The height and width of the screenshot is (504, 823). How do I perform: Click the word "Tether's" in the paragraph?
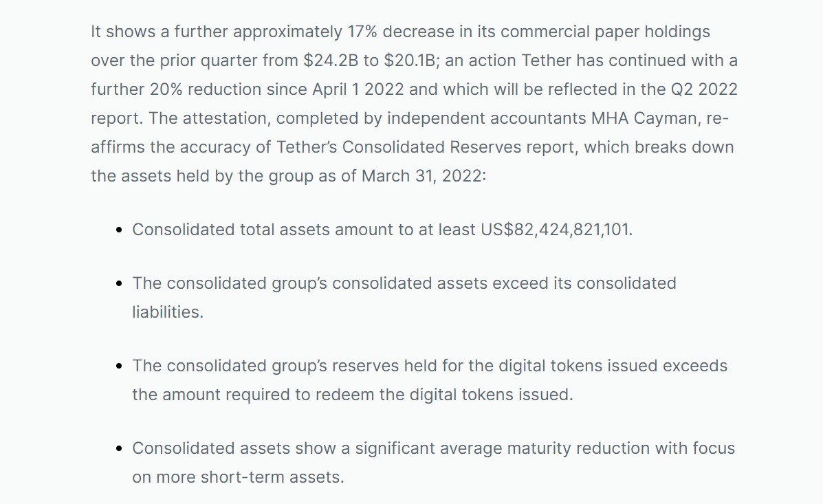[307, 147]
